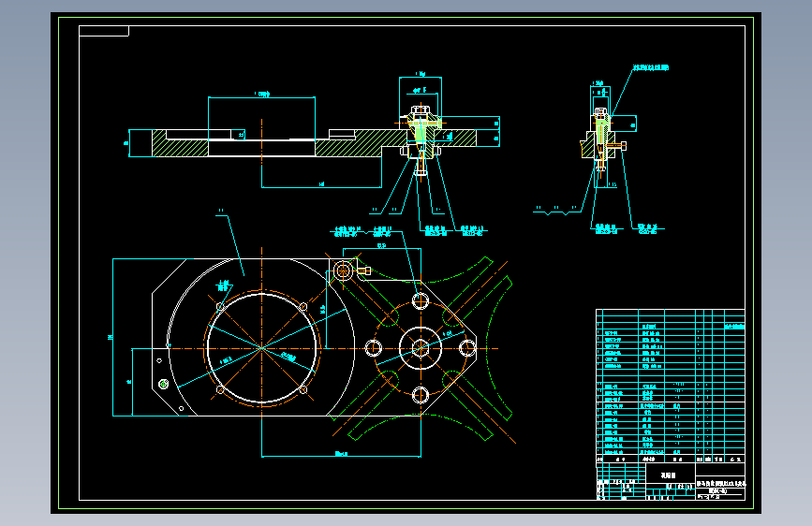Select the lower-left small hole on the bolt circle
The height and width of the screenshot is (526, 812).
click(220, 390)
